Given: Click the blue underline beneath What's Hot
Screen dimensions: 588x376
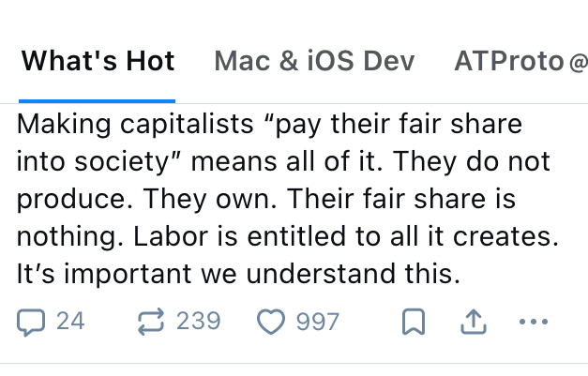Looking at the screenshot, I should tap(98, 99).
